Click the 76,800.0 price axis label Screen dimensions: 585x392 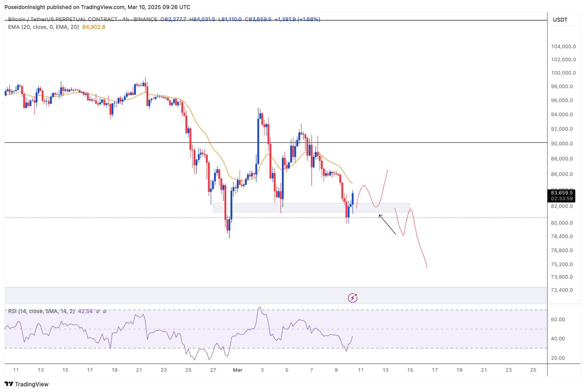point(562,250)
